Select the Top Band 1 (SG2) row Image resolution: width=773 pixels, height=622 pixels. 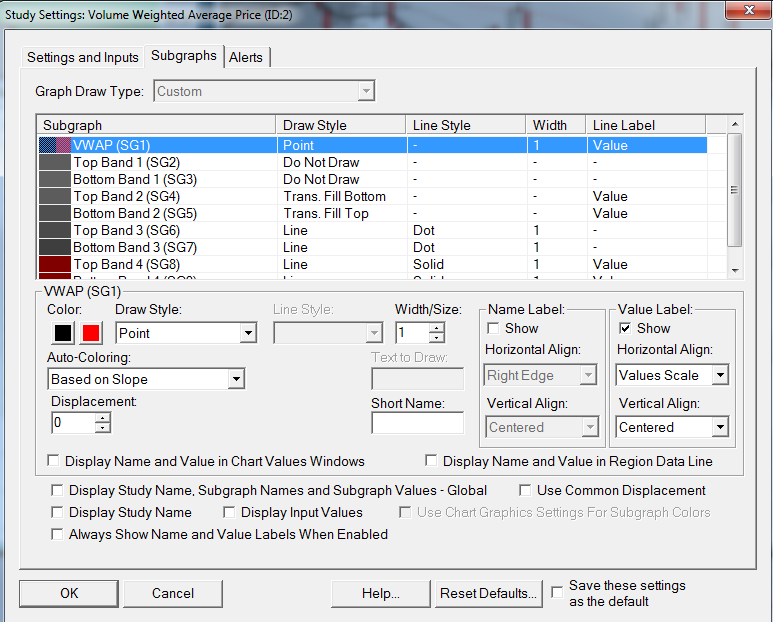(x=372, y=162)
